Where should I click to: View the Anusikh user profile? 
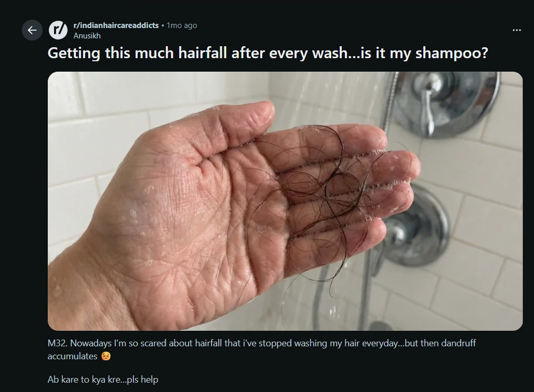coord(87,36)
